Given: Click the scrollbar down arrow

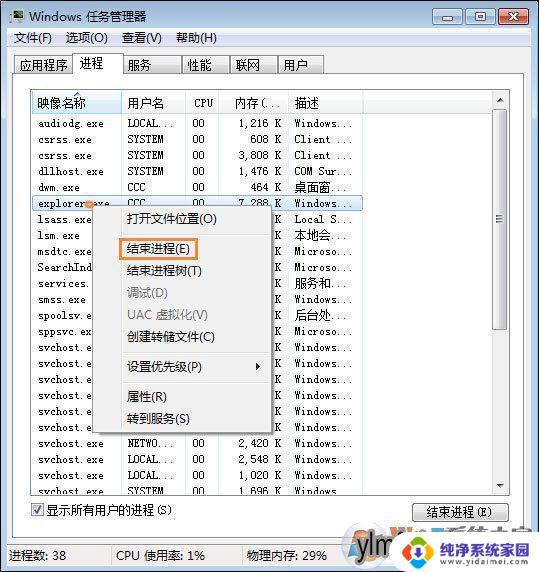Looking at the screenshot, I should click(x=500, y=485).
